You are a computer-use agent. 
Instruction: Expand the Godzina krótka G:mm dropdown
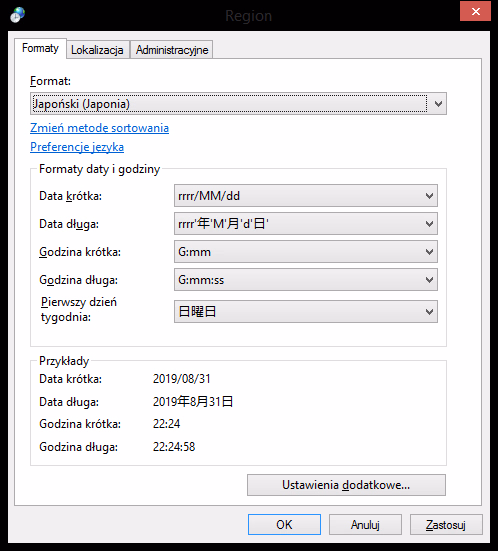[x=306, y=252]
